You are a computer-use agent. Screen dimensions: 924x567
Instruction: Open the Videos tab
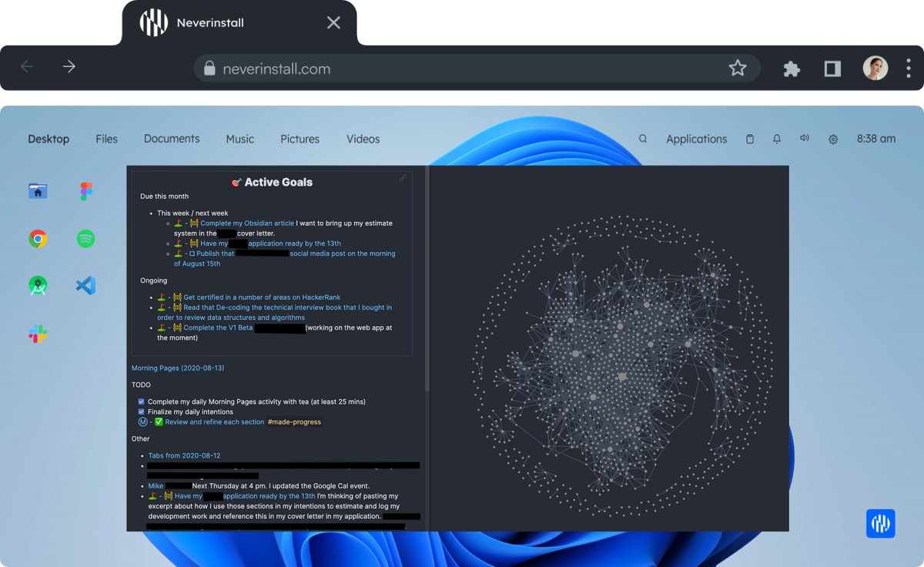coord(363,139)
